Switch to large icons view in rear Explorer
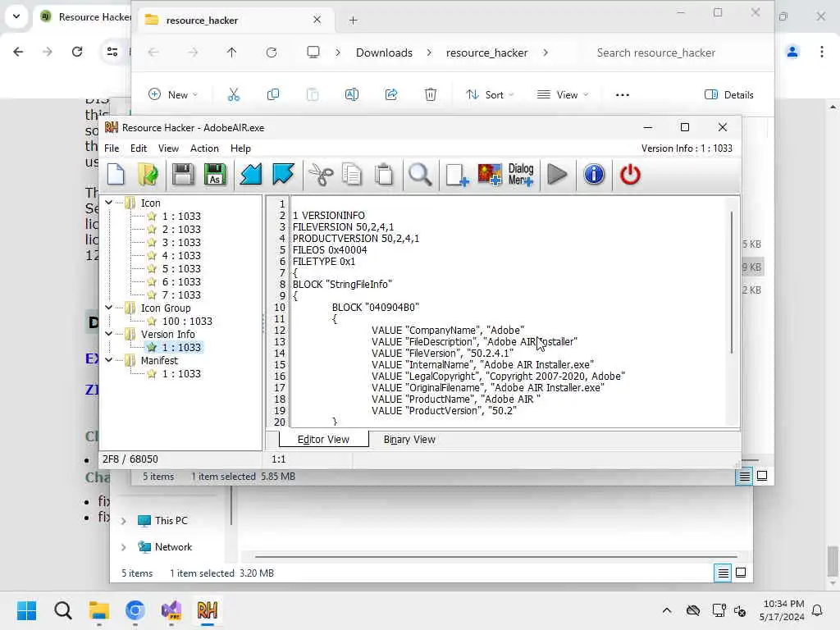 [x=741, y=573]
